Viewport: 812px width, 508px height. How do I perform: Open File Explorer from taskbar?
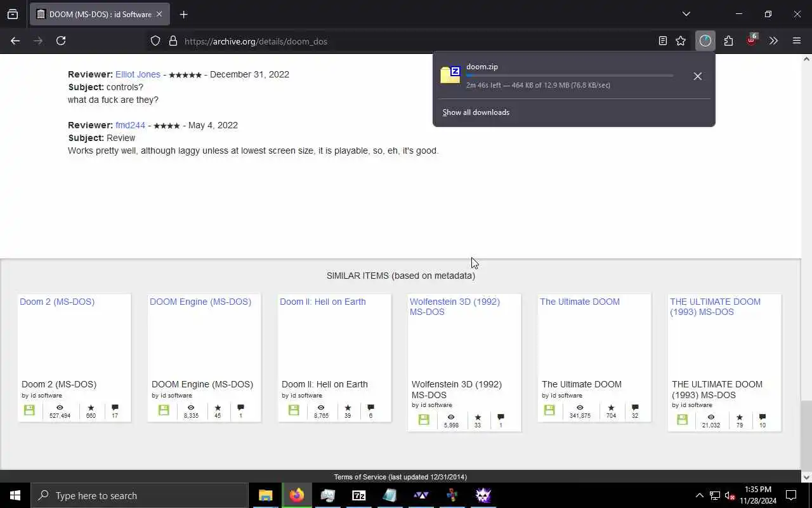[265, 495]
